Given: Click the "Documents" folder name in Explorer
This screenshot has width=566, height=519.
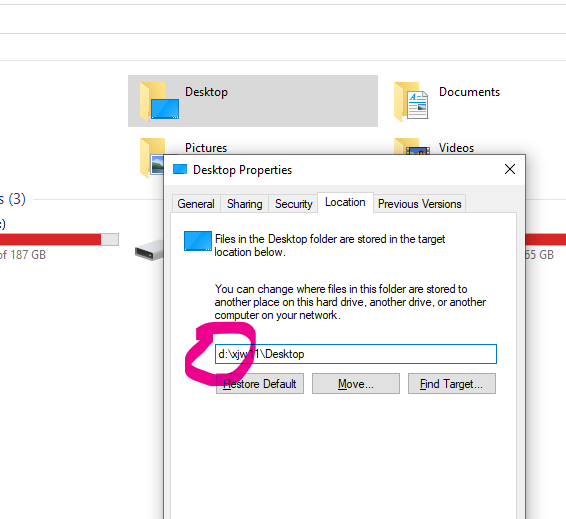Looking at the screenshot, I should 469,92.
